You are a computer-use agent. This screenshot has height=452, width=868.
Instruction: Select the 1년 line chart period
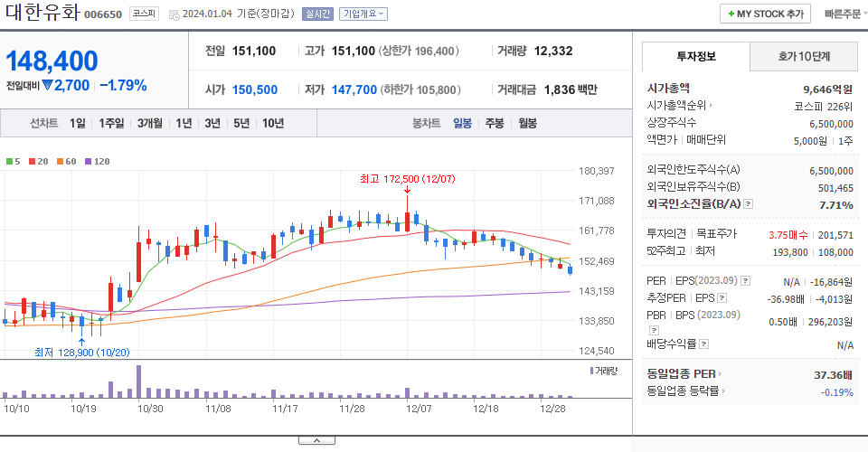pyautogui.click(x=184, y=123)
